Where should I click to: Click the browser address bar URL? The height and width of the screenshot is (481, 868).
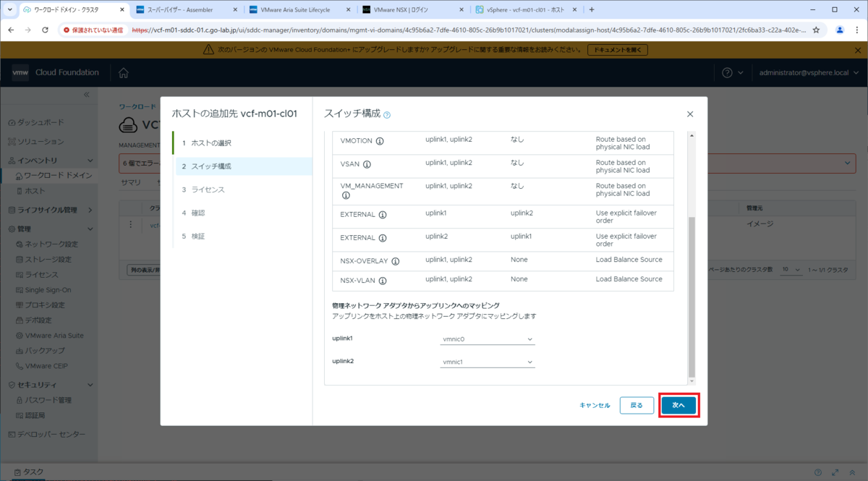[470, 30]
